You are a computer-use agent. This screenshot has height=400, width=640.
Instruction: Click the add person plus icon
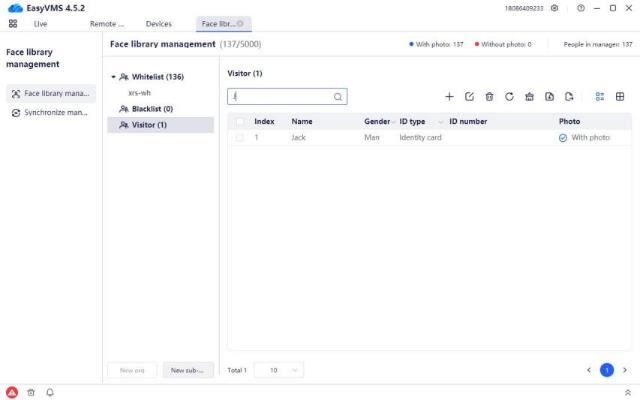(449, 97)
